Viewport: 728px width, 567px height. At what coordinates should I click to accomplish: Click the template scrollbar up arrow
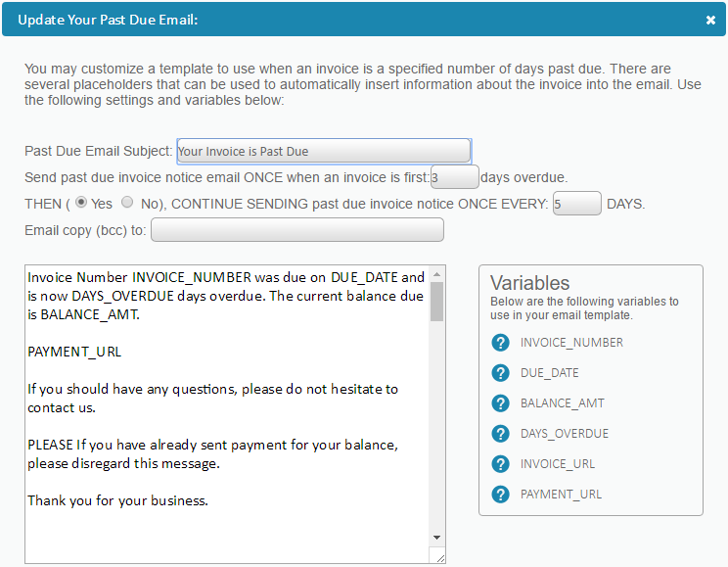(437, 273)
